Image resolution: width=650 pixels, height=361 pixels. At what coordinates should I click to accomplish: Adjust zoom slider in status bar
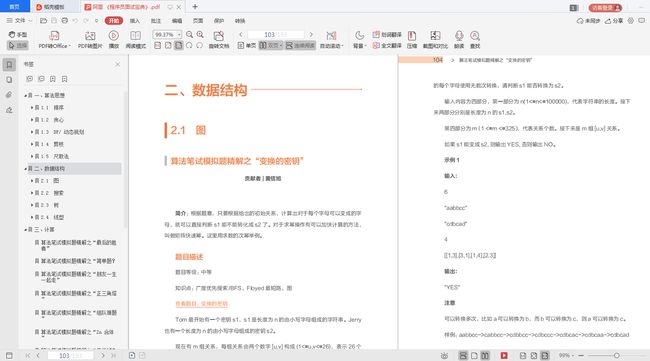pos(616,355)
